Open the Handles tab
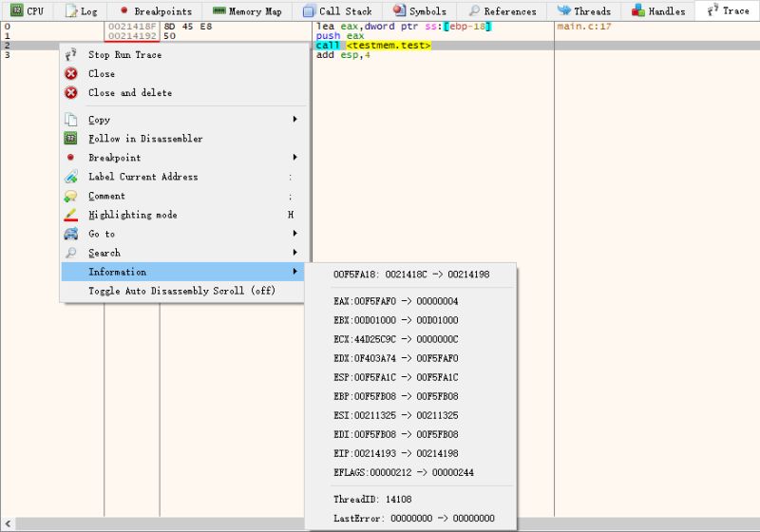The width and height of the screenshot is (760, 532). click(x=658, y=10)
